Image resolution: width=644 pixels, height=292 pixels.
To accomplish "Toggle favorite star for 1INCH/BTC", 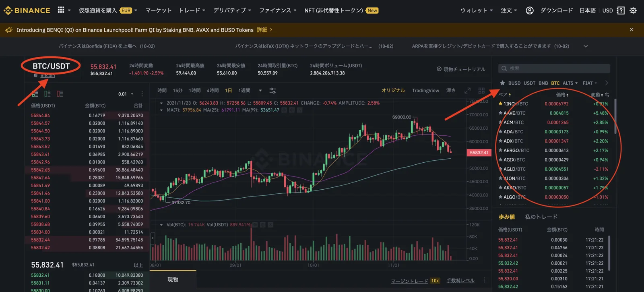I will click(x=500, y=104).
